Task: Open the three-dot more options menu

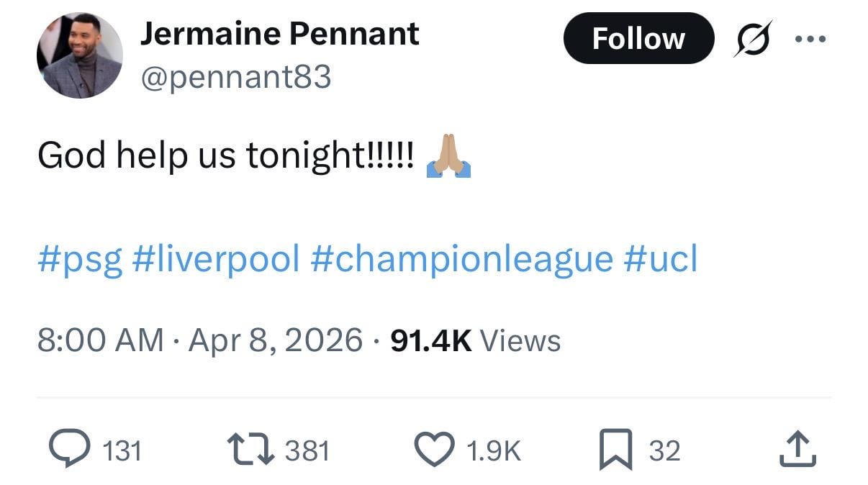Action: click(811, 39)
